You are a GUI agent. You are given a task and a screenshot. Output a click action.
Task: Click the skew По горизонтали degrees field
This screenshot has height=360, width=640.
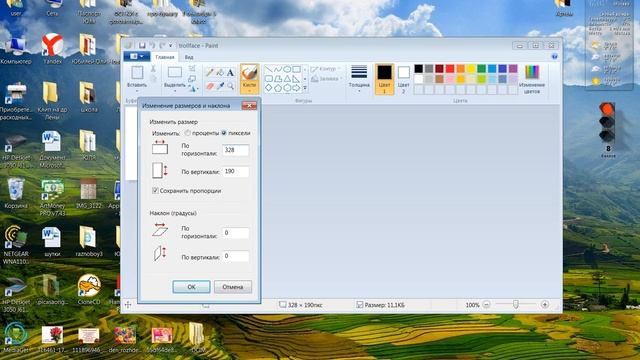(x=236, y=233)
